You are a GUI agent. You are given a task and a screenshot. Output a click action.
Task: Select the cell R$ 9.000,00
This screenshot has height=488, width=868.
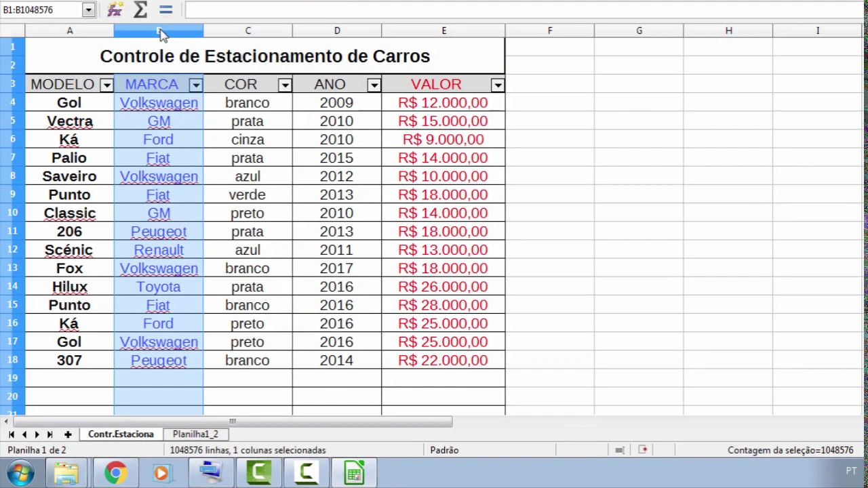(x=443, y=139)
